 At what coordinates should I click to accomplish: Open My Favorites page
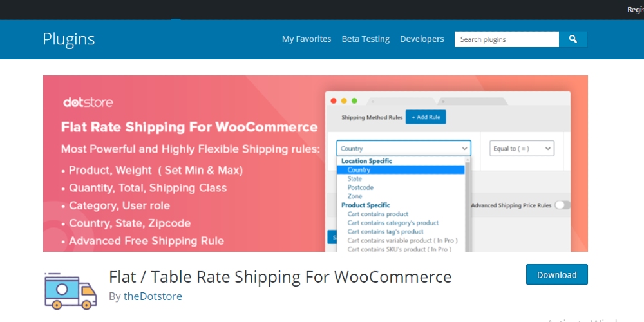tap(307, 39)
